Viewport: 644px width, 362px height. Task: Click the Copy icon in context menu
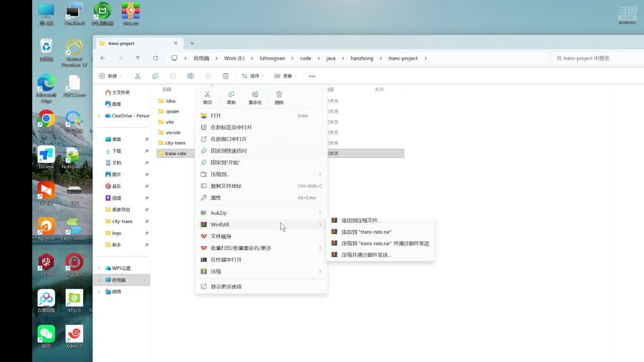231,97
